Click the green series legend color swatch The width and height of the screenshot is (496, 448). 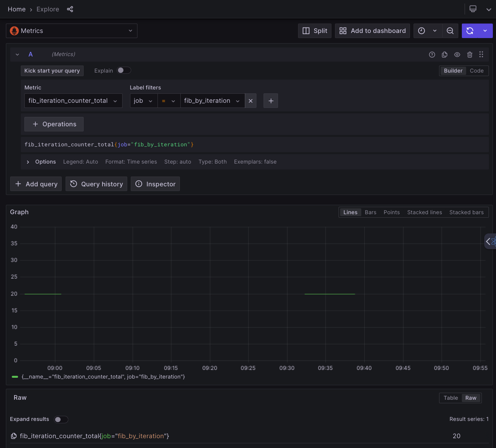pos(15,377)
